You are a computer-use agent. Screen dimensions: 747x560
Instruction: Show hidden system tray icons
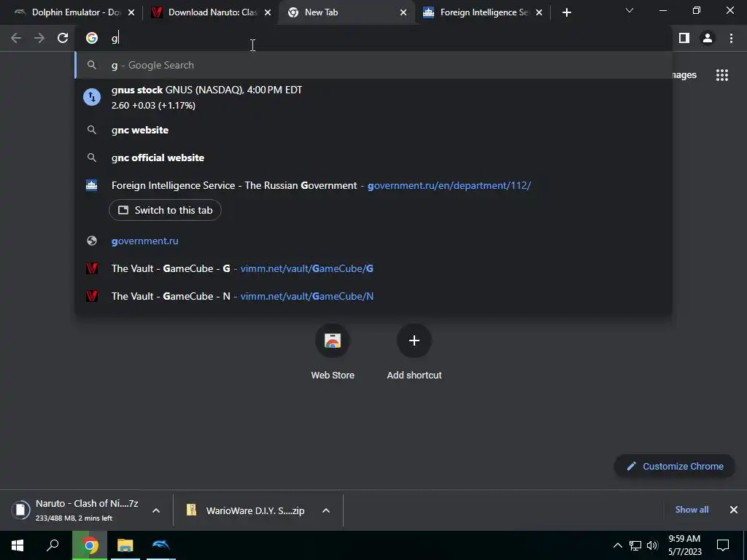617,545
